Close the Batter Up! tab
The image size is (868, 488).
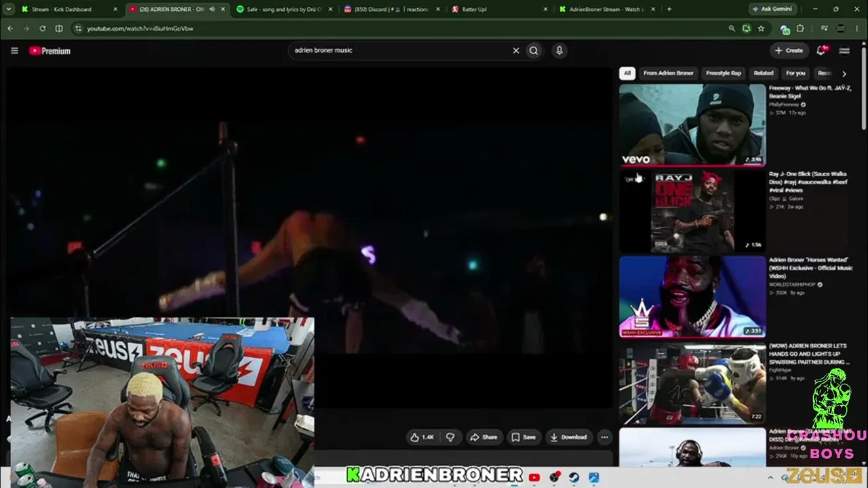[x=546, y=9]
